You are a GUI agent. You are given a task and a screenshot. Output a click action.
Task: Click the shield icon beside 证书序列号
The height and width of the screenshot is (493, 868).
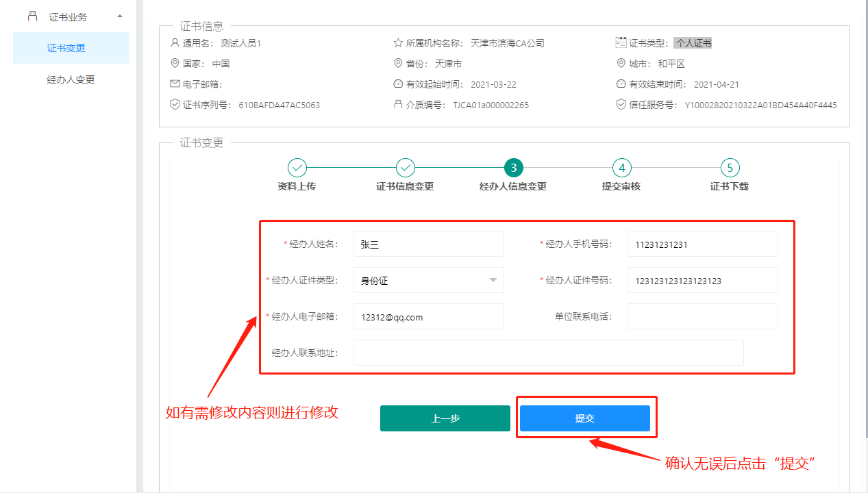pos(174,105)
